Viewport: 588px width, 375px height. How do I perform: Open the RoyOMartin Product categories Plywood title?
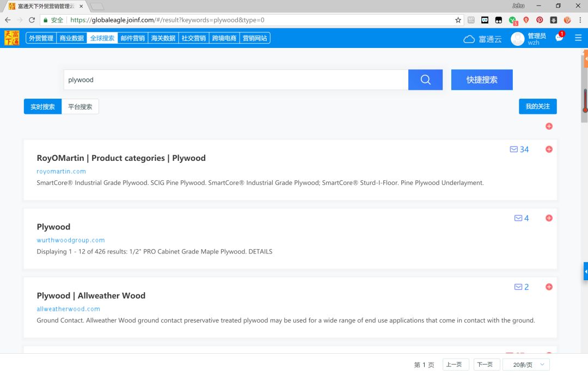point(121,158)
